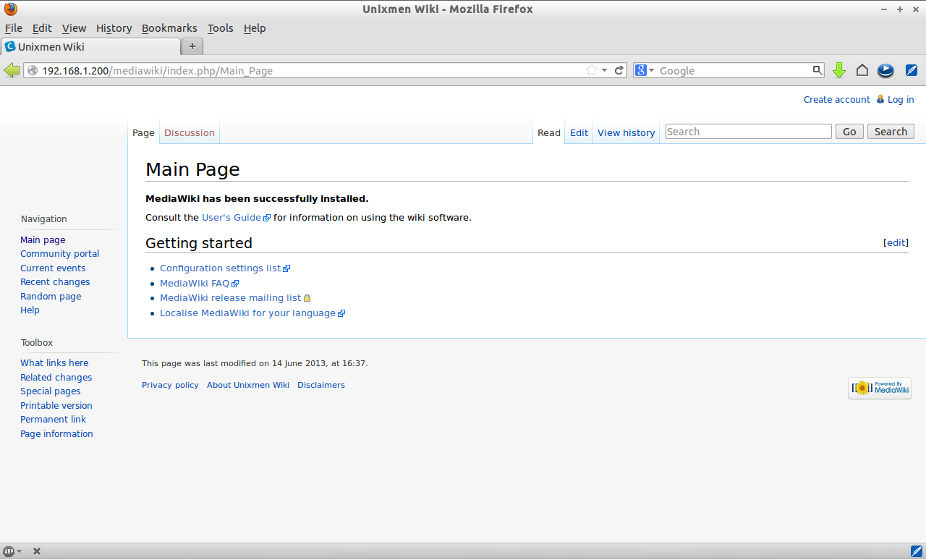Select the Read tab
The height and width of the screenshot is (560, 926).
pyautogui.click(x=549, y=132)
